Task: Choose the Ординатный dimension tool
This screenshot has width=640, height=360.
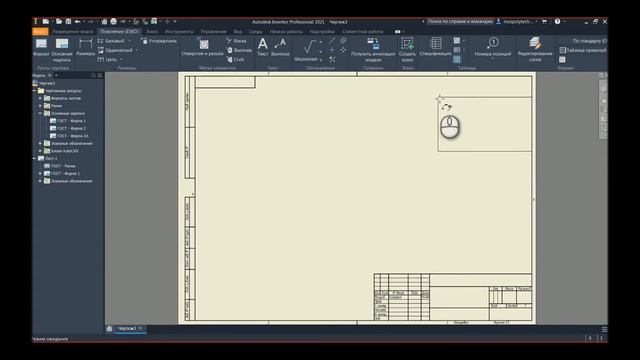Action: pos(116,50)
